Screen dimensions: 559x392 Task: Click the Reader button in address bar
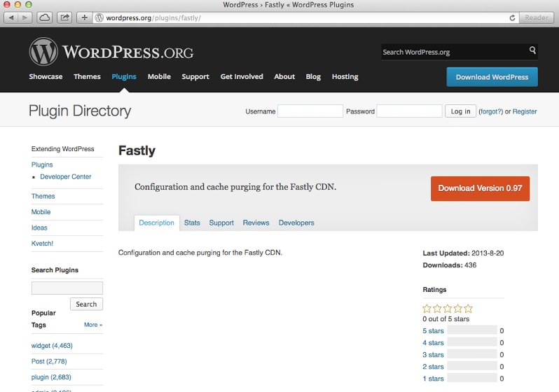(536, 17)
